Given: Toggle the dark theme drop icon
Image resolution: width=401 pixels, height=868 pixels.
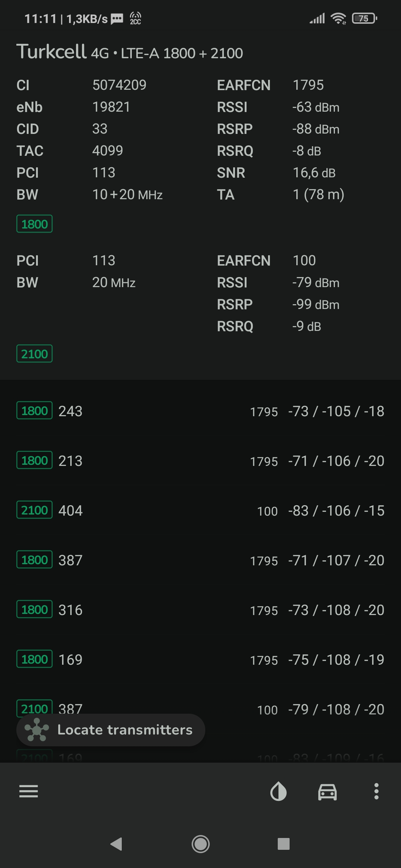Looking at the screenshot, I should pyautogui.click(x=278, y=791).
